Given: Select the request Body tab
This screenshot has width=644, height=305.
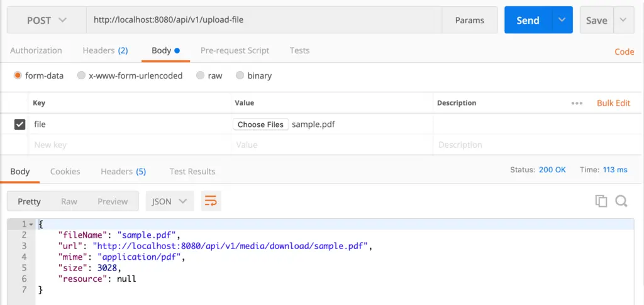Looking at the screenshot, I should [x=165, y=50].
